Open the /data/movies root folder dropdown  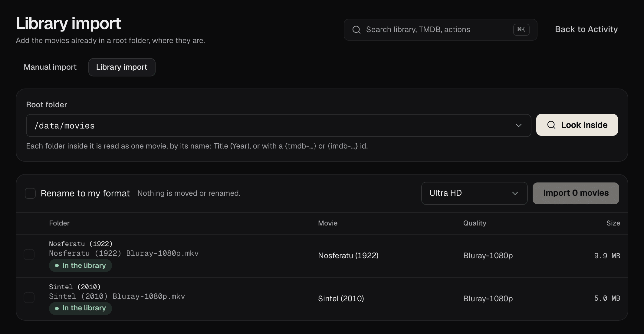[x=278, y=125]
